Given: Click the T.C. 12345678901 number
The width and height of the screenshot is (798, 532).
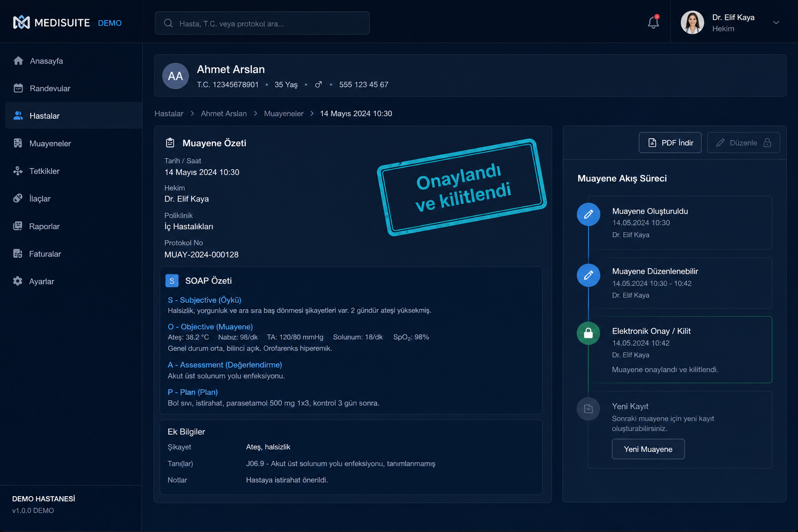Looking at the screenshot, I should (x=228, y=85).
